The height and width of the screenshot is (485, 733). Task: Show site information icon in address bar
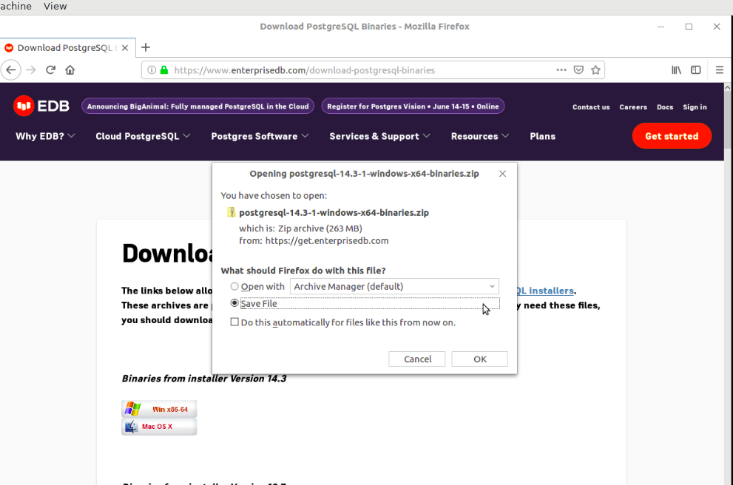coord(151,70)
